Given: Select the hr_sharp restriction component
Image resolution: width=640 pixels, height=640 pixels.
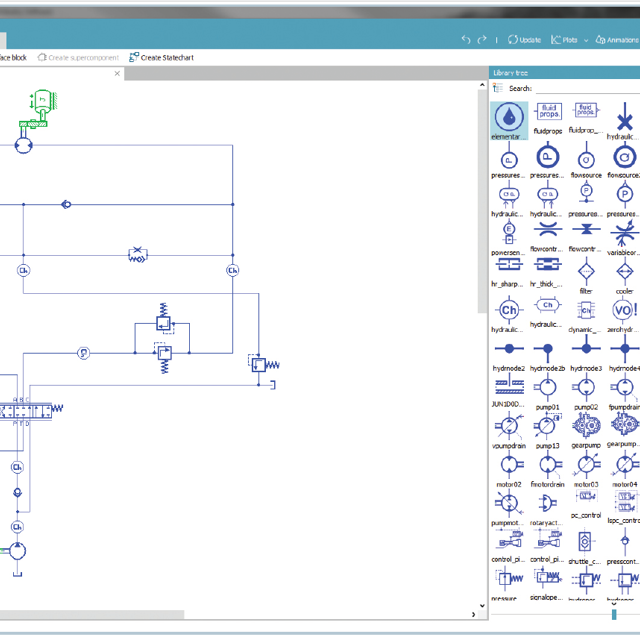Looking at the screenshot, I should click(x=509, y=266).
